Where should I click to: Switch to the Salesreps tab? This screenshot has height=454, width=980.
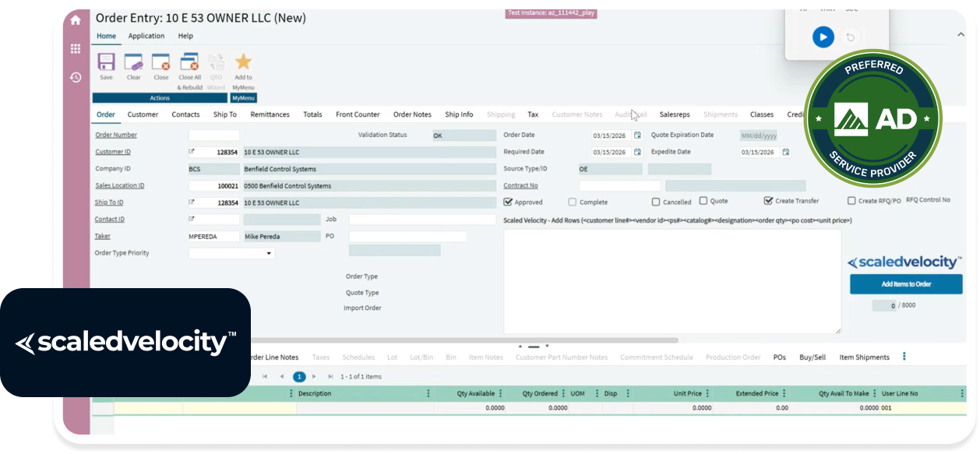click(x=675, y=114)
